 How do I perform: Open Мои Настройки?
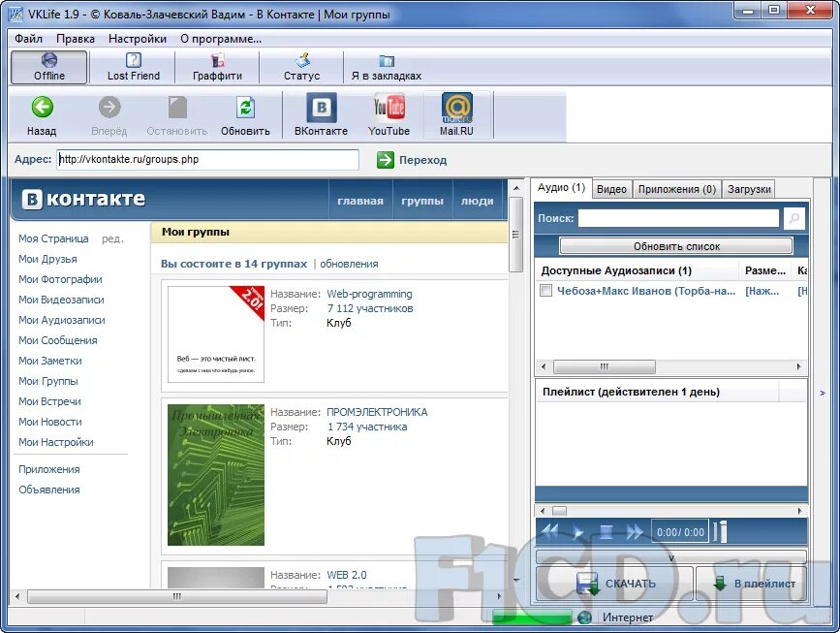click(56, 442)
